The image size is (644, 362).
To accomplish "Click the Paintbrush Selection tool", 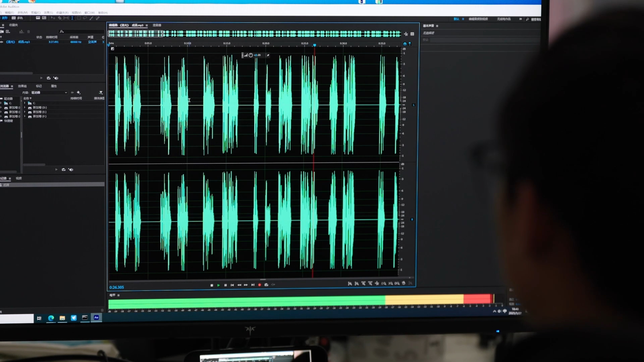I will (91, 18).
